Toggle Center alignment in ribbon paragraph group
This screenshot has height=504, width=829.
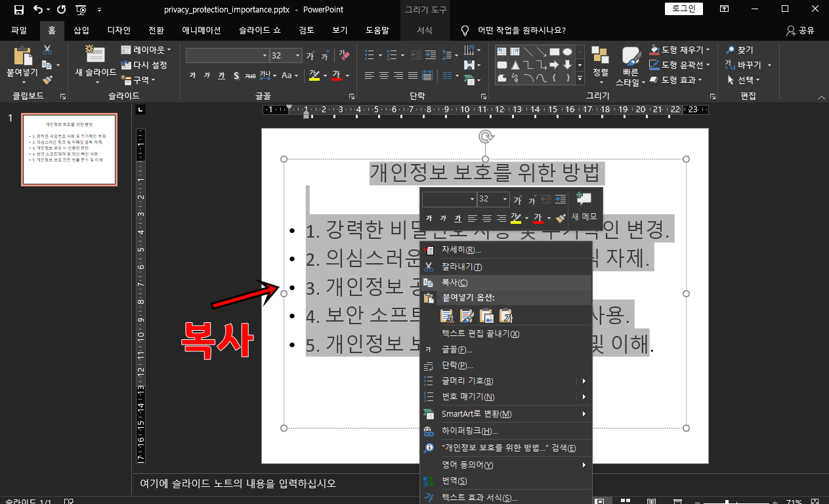tap(384, 75)
